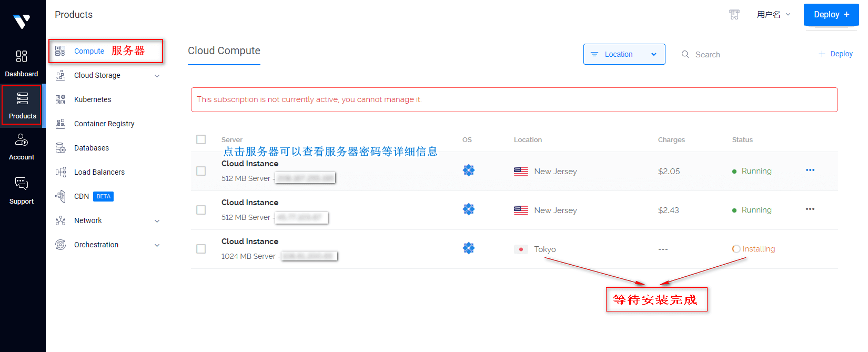This screenshot has height=352, width=868.
Task: Click the $2.43 charges value
Action: (668, 210)
